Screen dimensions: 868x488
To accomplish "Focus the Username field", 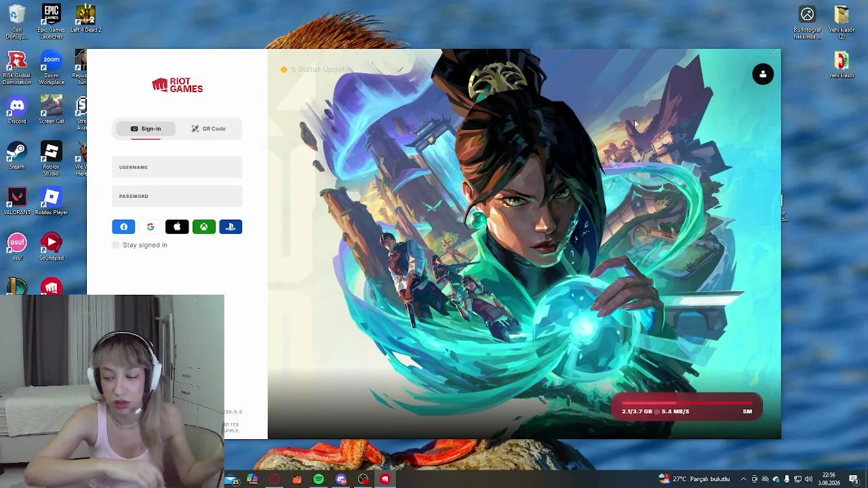I will pyautogui.click(x=177, y=167).
